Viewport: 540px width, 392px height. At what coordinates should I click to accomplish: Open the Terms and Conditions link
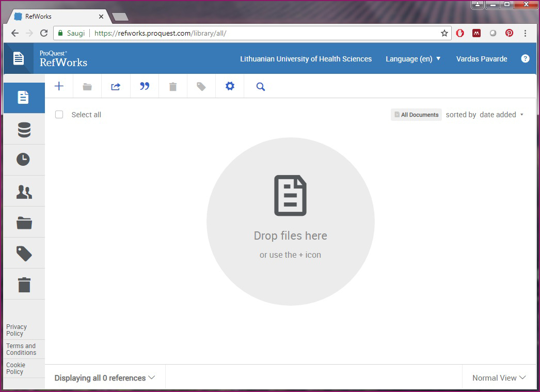click(x=21, y=349)
